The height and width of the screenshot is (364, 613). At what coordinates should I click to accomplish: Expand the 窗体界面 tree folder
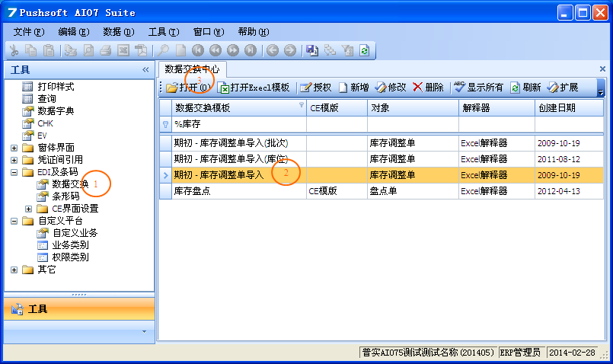pos(14,148)
